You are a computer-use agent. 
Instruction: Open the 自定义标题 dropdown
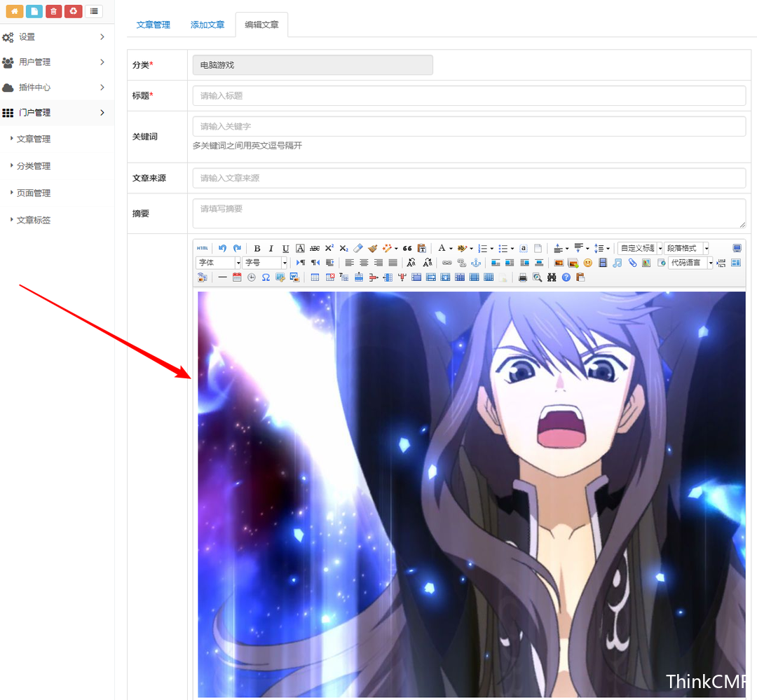click(x=640, y=248)
